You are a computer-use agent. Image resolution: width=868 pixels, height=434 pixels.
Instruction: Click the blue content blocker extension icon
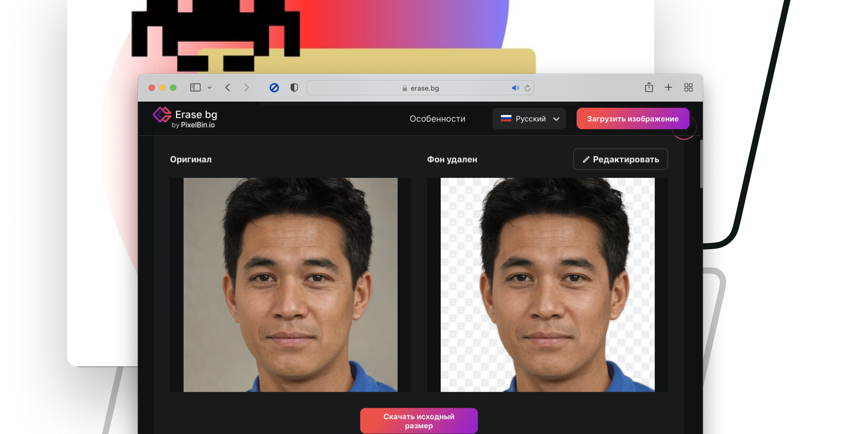click(274, 88)
